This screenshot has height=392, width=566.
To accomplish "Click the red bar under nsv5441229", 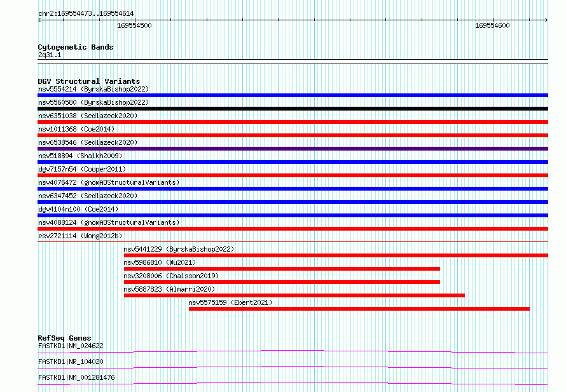I will (336, 255).
